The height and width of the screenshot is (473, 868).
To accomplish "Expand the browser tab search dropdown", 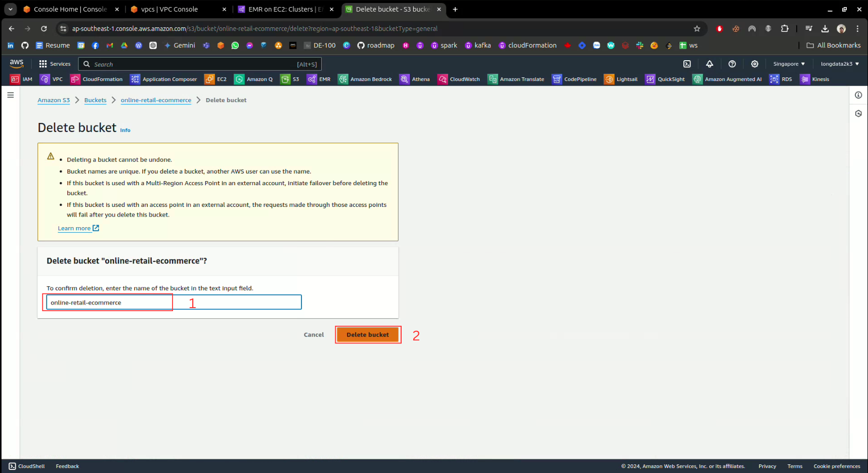I will (x=10, y=9).
